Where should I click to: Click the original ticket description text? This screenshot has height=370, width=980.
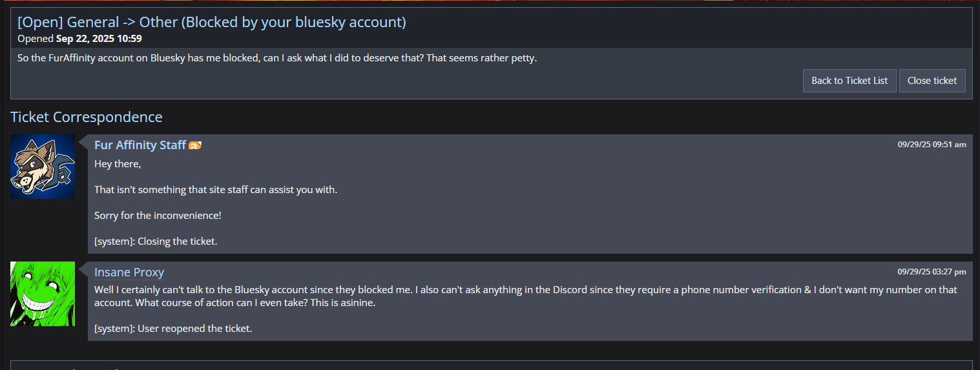[x=277, y=58]
